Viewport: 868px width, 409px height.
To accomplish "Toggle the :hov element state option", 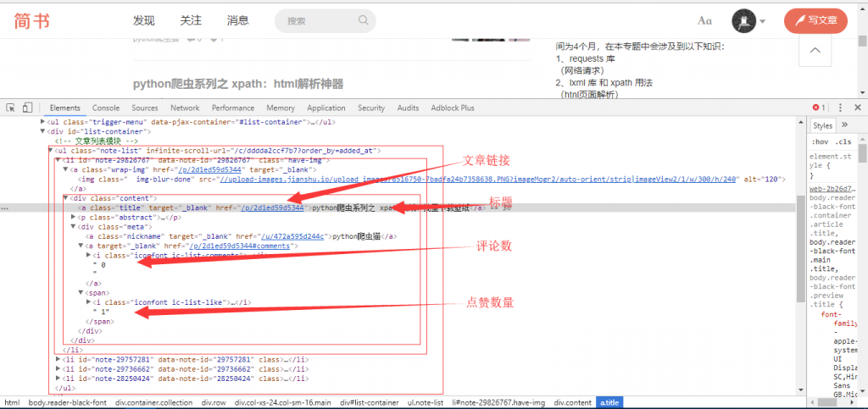I will (820, 141).
